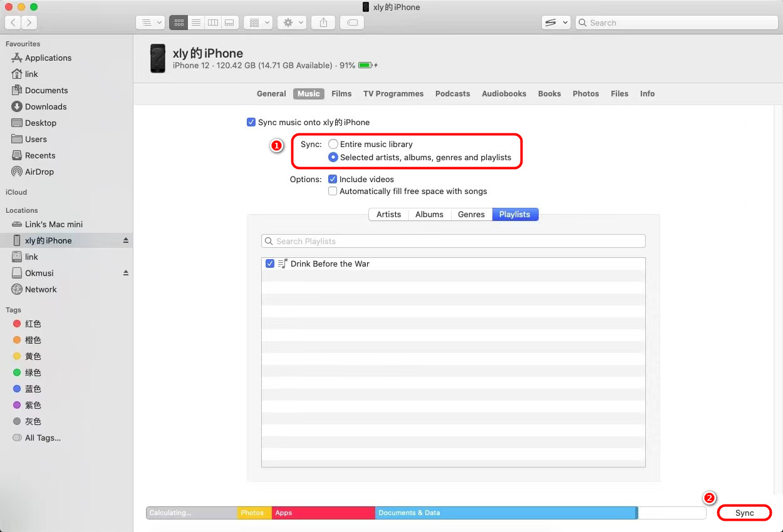Open the link home folder under Favourites
Viewport: 783px width, 532px height.
pos(31,74)
